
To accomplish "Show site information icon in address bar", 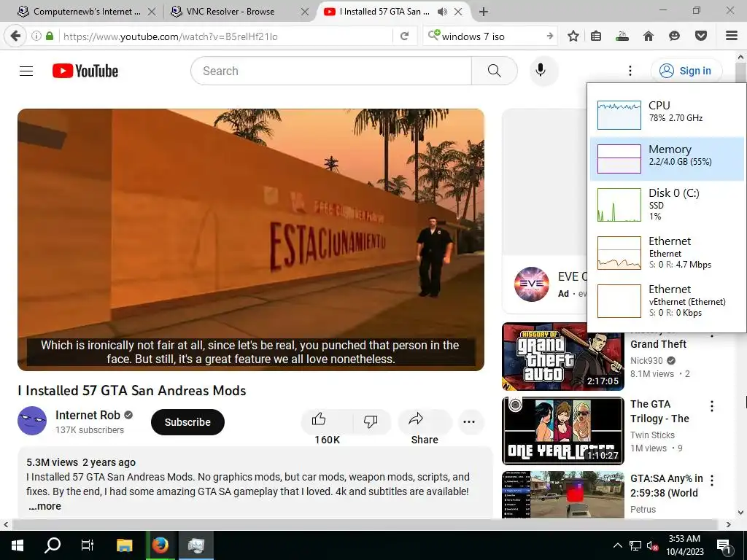I will 36,36.
